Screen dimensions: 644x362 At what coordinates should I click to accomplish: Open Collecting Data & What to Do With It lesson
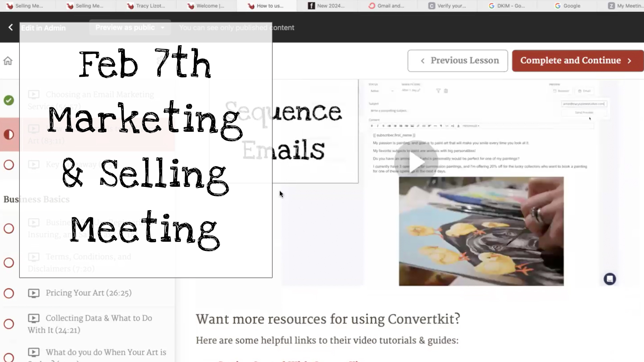coord(90,324)
